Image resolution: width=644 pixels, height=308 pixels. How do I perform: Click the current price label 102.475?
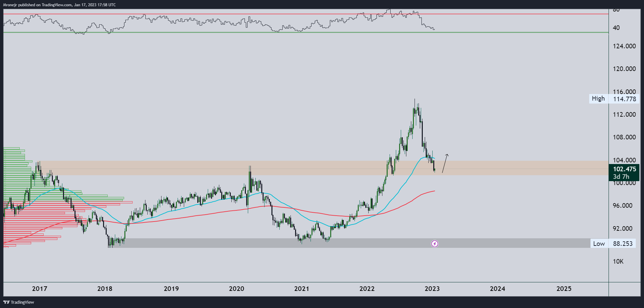(624, 169)
